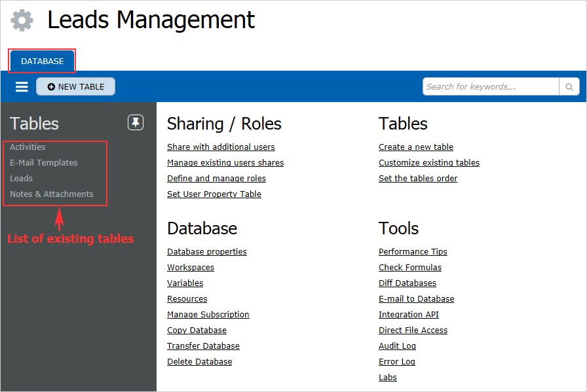Select E-Mail Templates table in sidebar
Viewport: 587px width, 392px height.
pos(43,163)
